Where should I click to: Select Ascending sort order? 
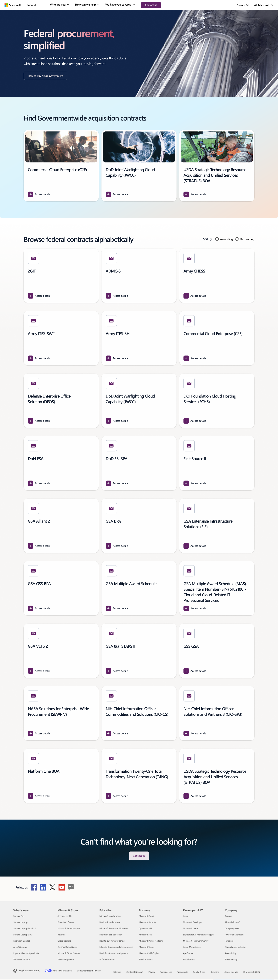(x=217, y=239)
